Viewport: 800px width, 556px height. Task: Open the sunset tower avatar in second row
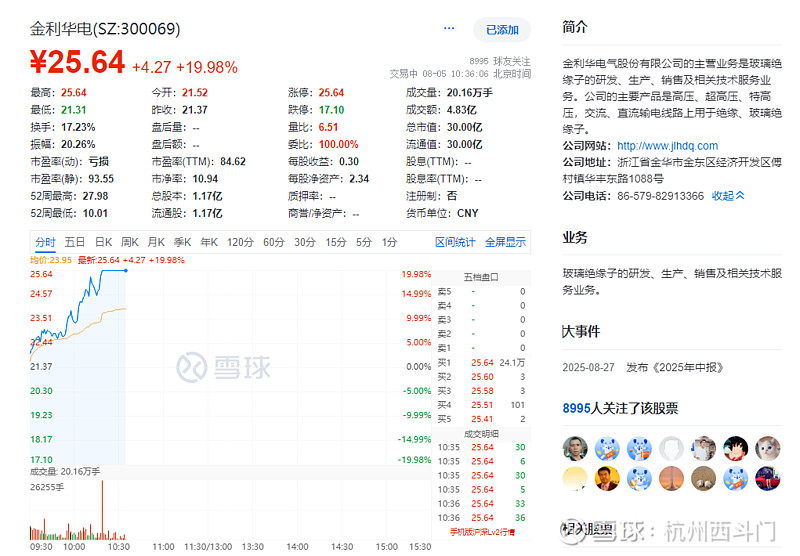tap(671, 478)
